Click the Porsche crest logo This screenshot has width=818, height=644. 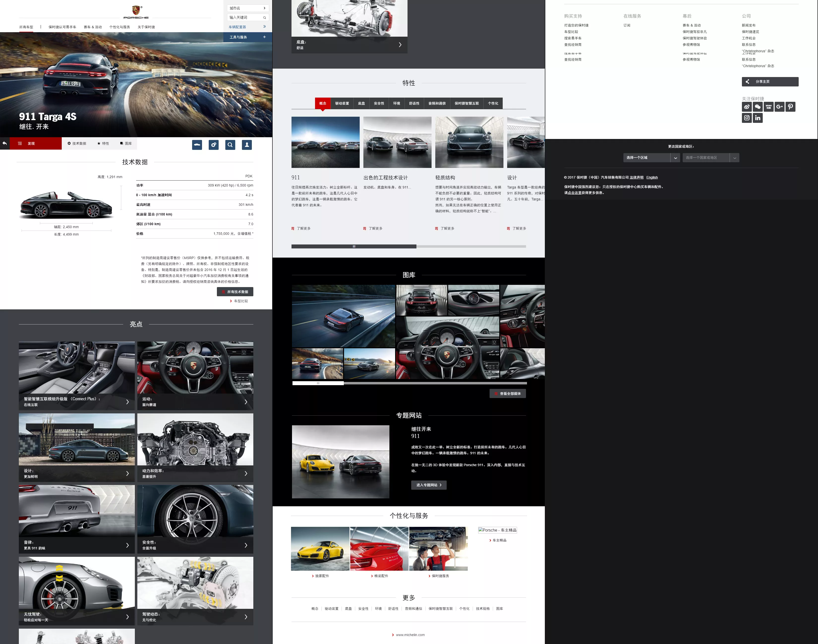click(x=136, y=12)
